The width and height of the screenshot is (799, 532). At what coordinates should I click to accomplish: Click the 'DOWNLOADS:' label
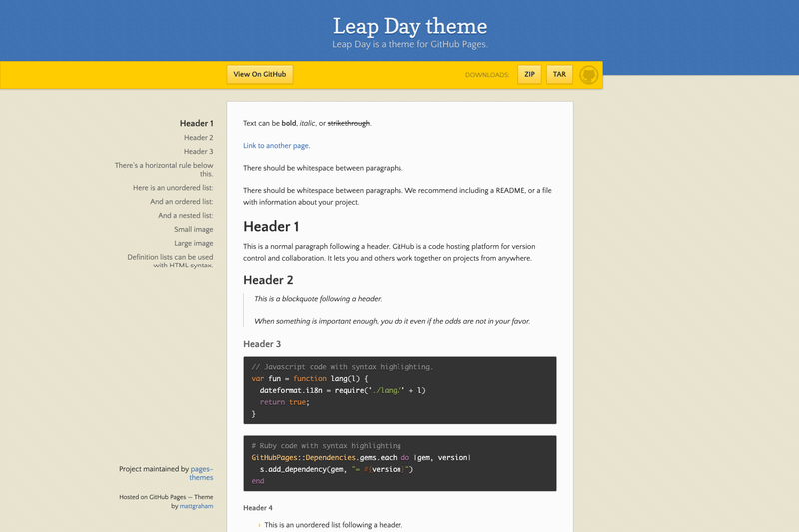(487, 75)
